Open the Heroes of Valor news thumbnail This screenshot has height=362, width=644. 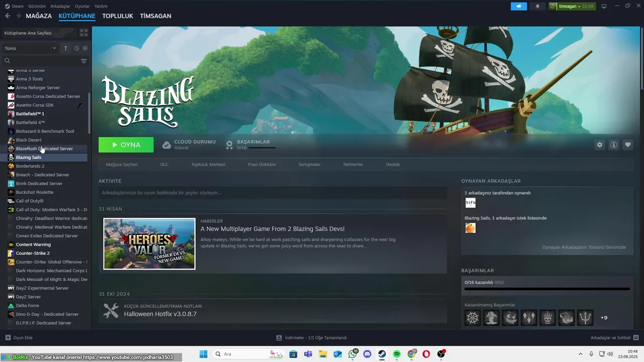149,243
